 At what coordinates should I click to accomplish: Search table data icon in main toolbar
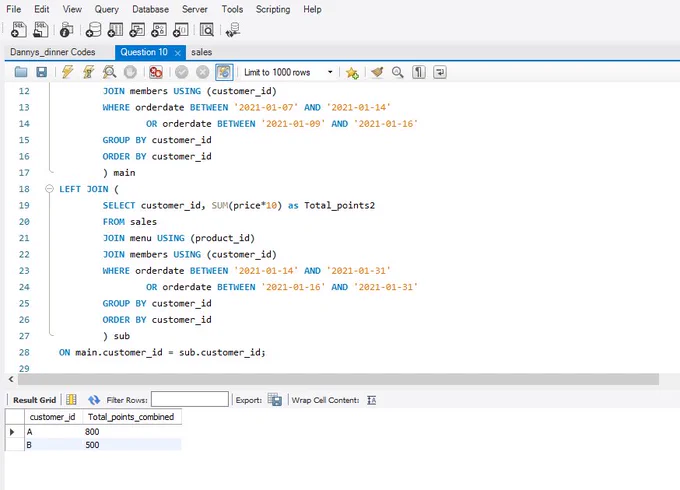[x=207, y=30]
